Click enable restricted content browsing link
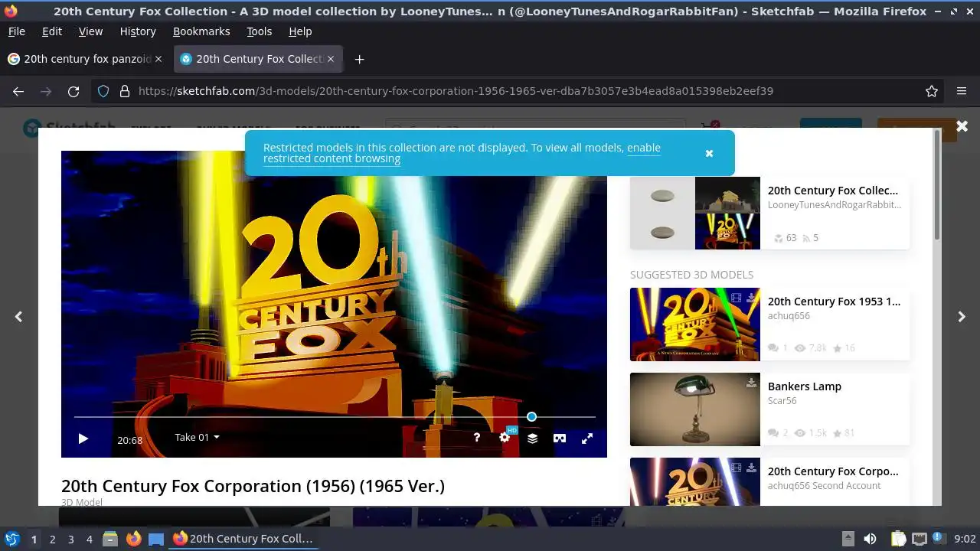 pyautogui.click(x=462, y=153)
